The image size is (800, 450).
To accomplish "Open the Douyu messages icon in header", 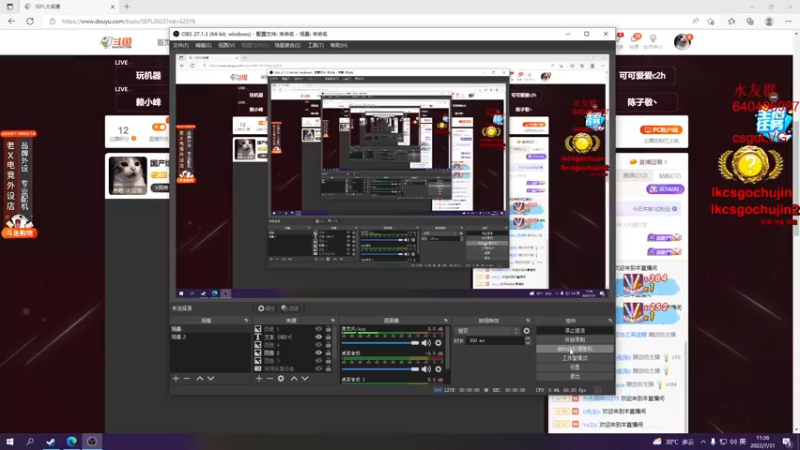I will click(635, 41).
